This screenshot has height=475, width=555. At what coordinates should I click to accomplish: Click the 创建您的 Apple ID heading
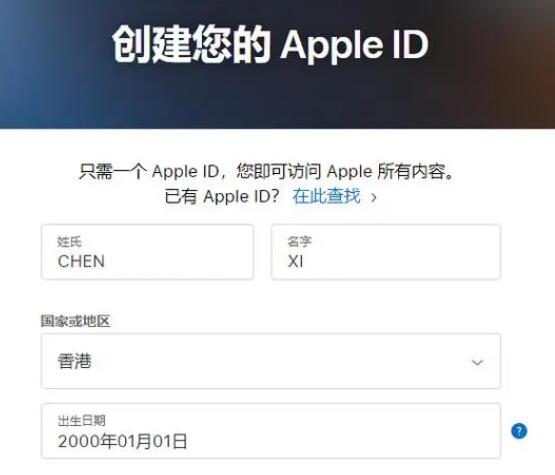270,44
